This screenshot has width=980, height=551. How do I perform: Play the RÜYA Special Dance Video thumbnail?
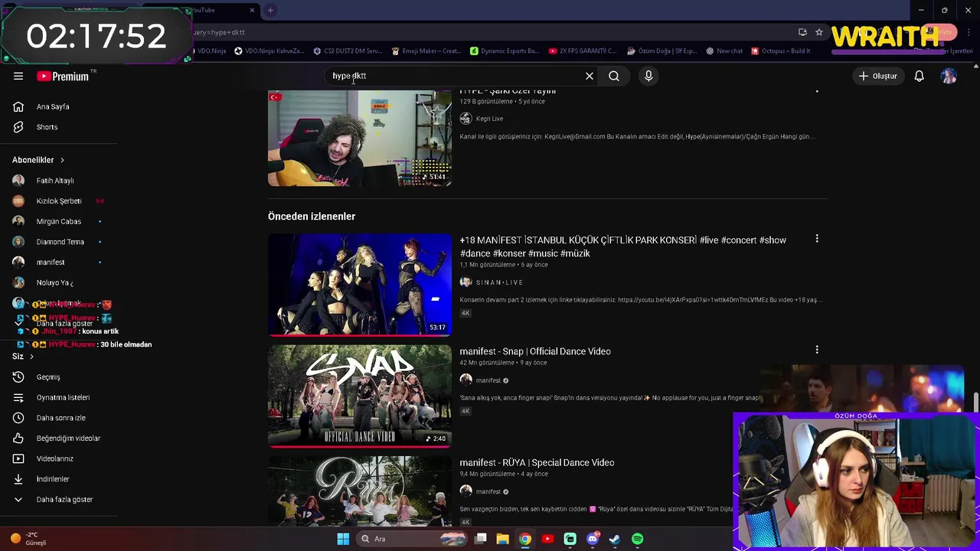[x=360, y=491]
